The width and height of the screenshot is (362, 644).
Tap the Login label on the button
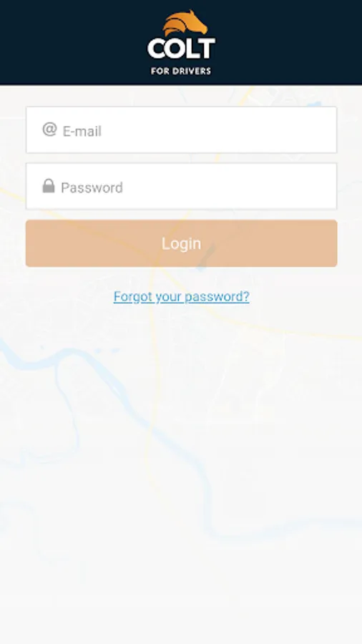click(181, 243)
